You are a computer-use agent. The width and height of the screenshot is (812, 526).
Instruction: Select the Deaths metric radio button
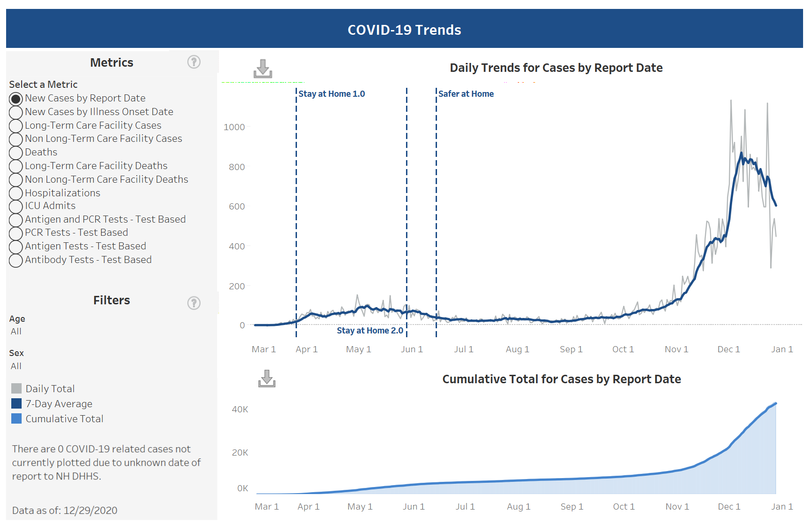[x=16, y=153]
